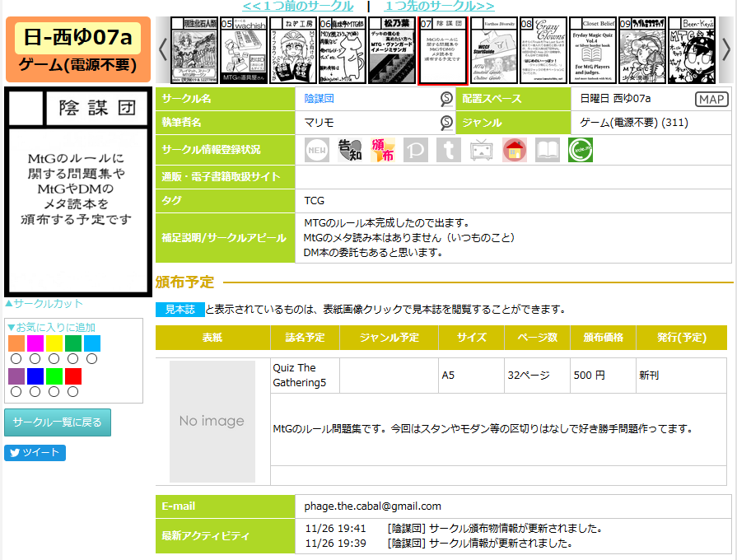Click the orange color swatch

(16, 343)
